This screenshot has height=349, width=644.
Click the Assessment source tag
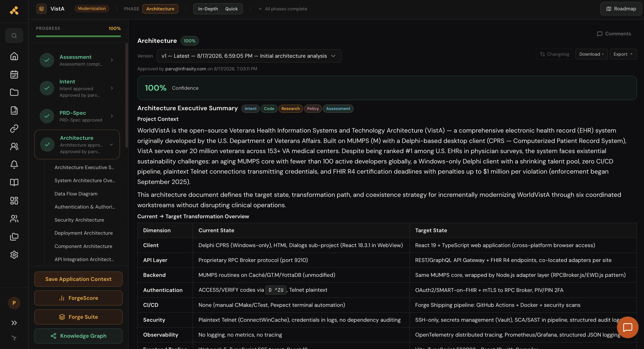tap(338, 108)
